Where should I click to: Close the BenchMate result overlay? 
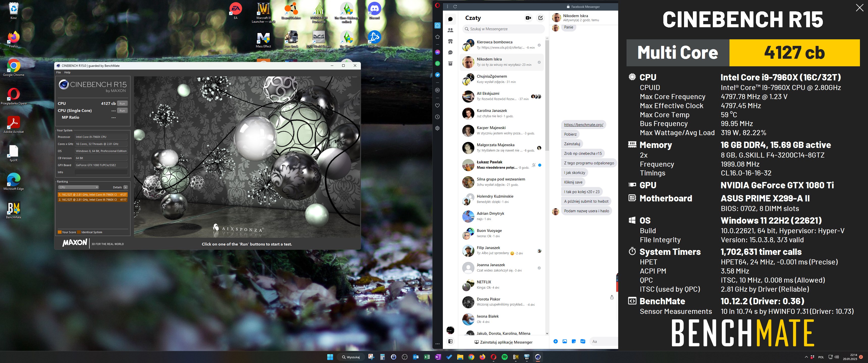click(860, 8)
